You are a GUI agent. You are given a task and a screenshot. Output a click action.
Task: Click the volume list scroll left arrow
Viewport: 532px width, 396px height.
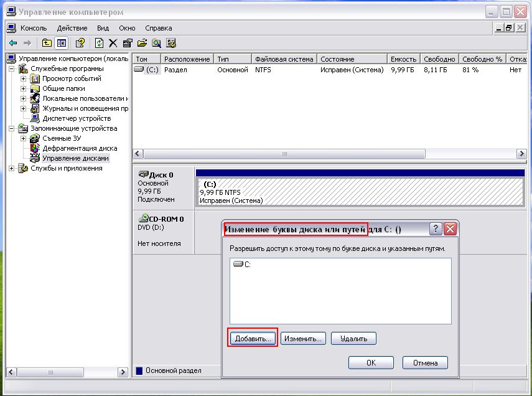pyautogui.click(x=138, y=154)
